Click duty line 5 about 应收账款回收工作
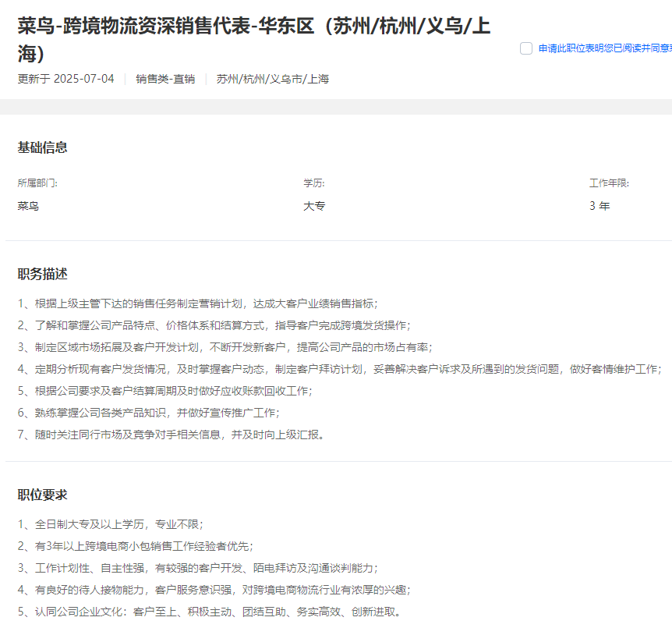Viewport: 672px width, 635px height. (x=165, y=391)
